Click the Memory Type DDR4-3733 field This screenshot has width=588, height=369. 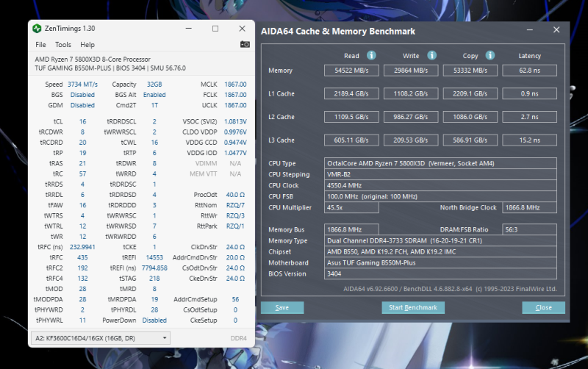tap(440, 241)
